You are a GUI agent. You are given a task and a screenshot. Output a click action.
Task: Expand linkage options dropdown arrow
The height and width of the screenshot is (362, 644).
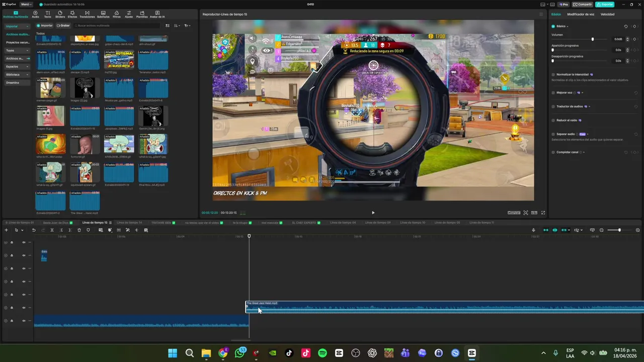tap(569, 230)
